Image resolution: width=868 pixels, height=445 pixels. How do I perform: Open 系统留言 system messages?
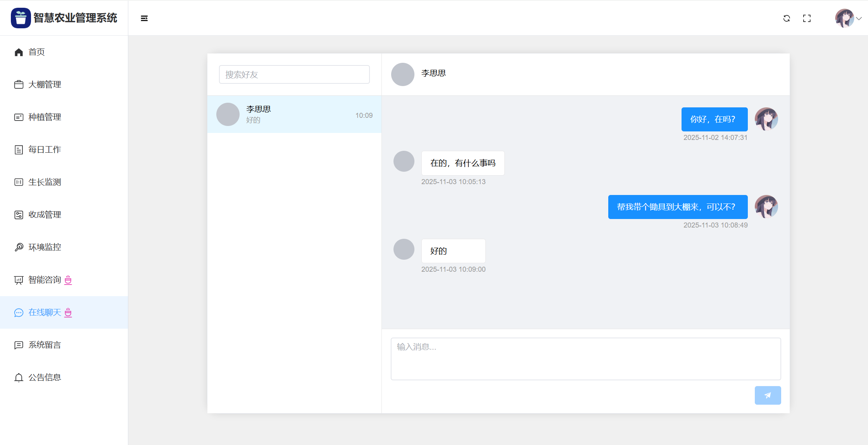click(45, 345)
